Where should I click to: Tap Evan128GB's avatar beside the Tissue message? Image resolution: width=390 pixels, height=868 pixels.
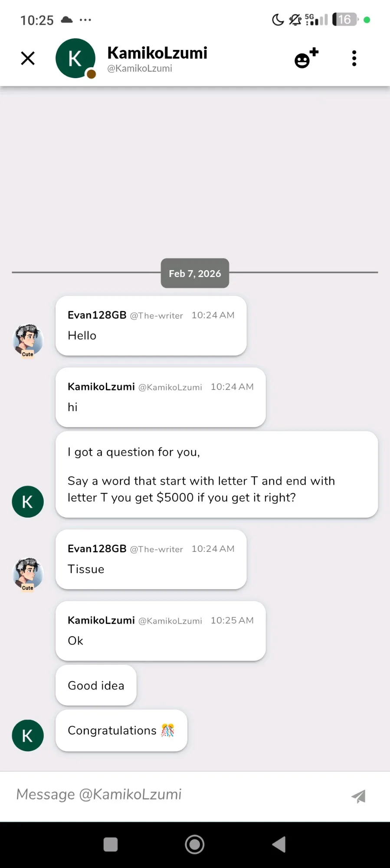(x=28, y=574)
